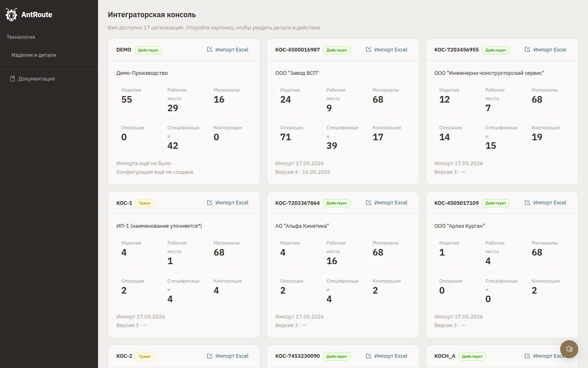Click the Рабочие места 16 tile on Альфа Кинетика

343,252
